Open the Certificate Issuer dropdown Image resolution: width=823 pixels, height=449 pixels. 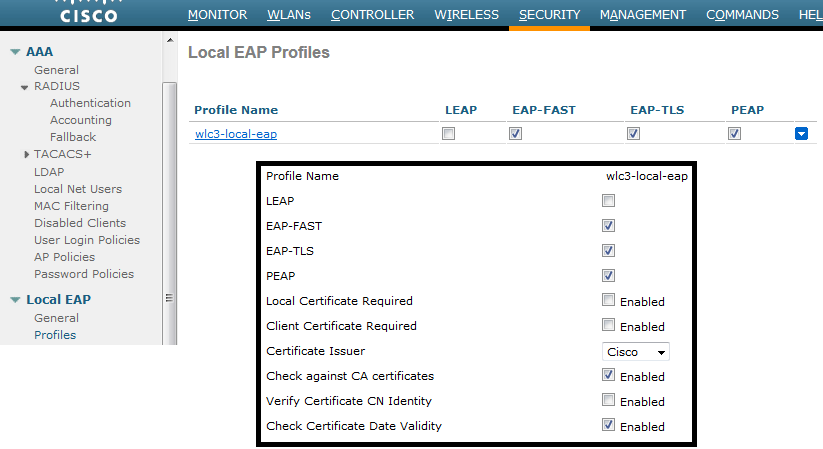[x=636, y=352]
